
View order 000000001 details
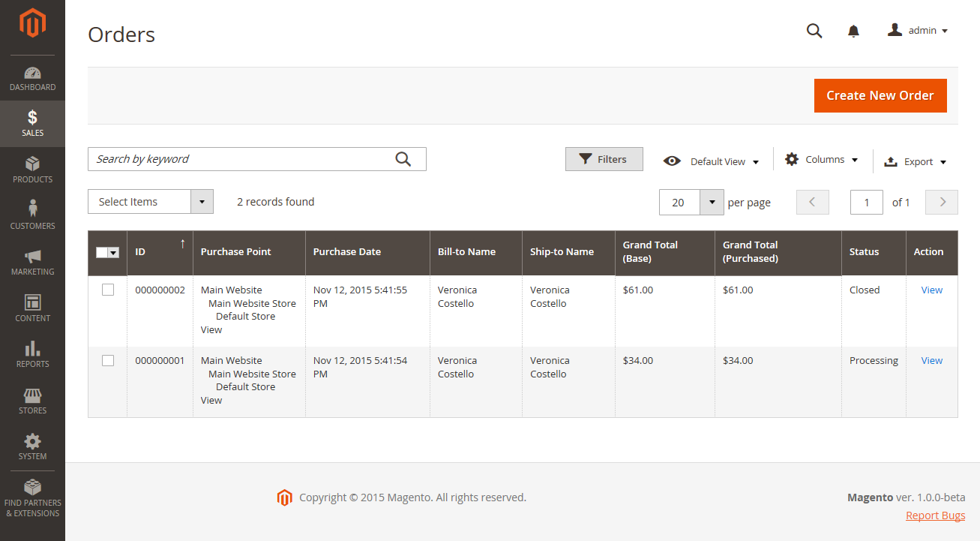[x=932, y=360]
